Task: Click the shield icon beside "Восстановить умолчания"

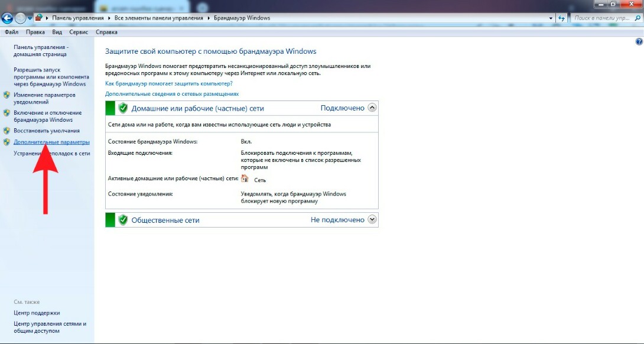Action: click(6, 131)
